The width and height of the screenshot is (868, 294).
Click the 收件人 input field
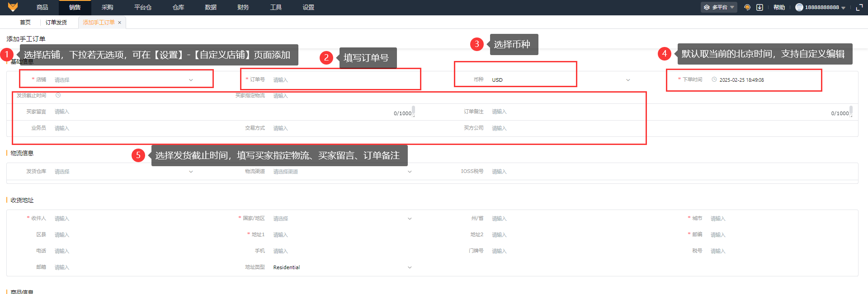tap(124, 219)
